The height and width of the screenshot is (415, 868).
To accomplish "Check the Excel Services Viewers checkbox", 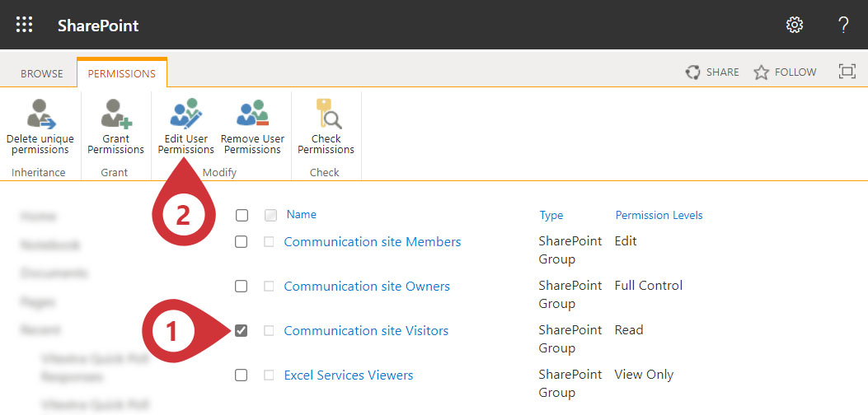I will click(241, 375).
